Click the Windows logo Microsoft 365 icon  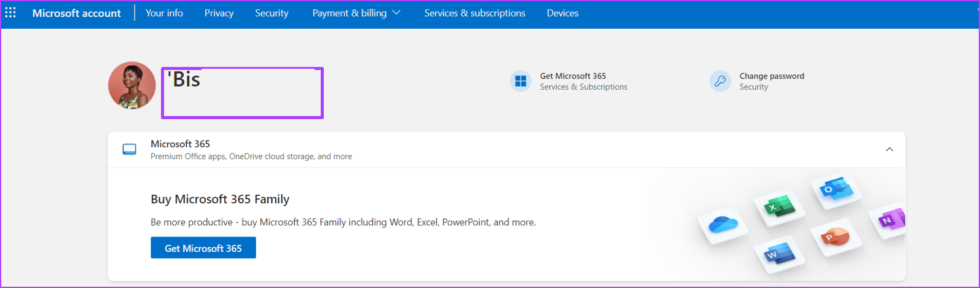(520, 81)
